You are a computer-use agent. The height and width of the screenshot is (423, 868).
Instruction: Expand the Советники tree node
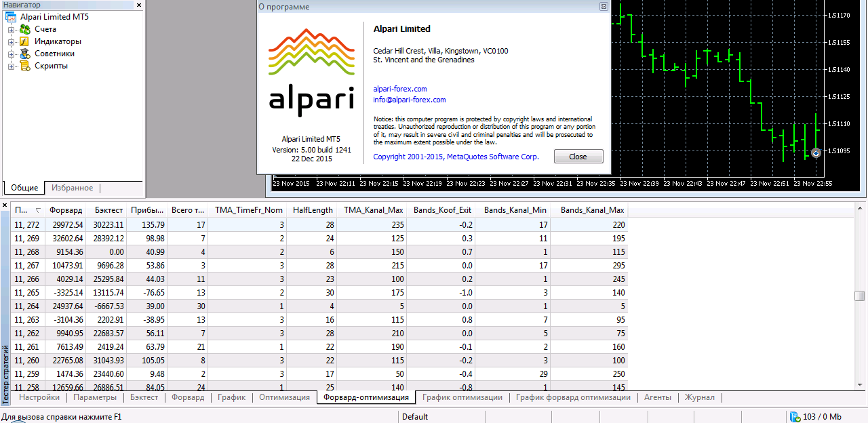(11, 54)
